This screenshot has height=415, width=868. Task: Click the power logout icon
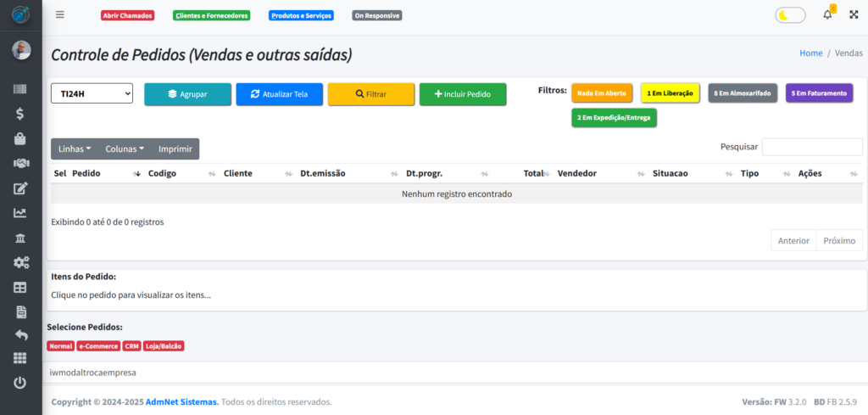pyautogui.click(x=20, y=383)
